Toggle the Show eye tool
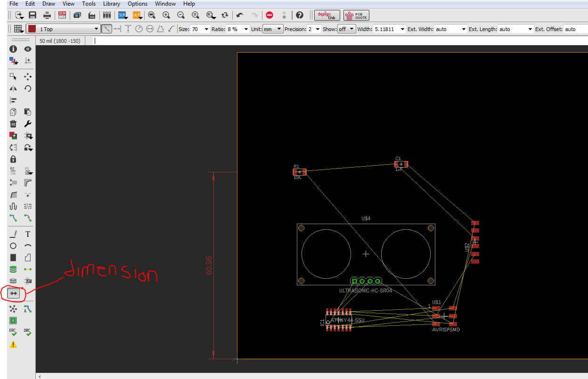588x379 pixels. pyautogui.click(x=28, y=49)
